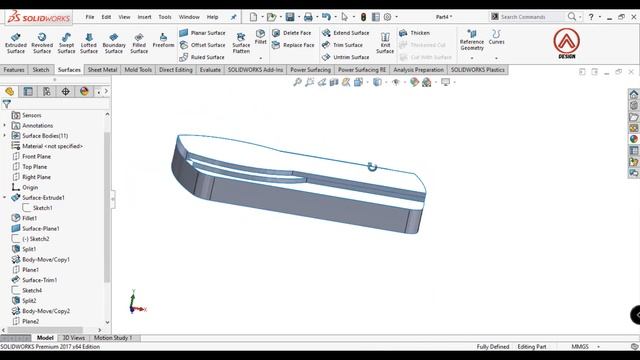Open the File menu
Image resolution: width=640 pixels, height=360 pixels.
(90, 17)
